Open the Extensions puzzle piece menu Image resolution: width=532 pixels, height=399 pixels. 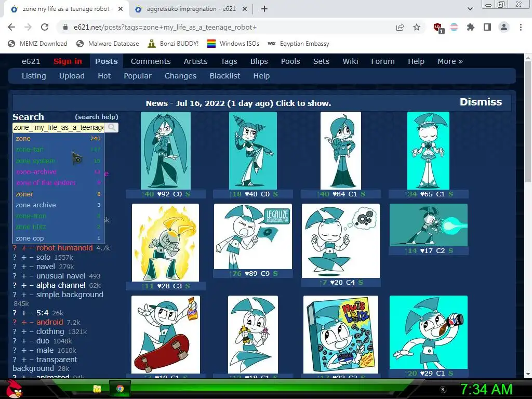pyautogui.click(x=471, y=27)
